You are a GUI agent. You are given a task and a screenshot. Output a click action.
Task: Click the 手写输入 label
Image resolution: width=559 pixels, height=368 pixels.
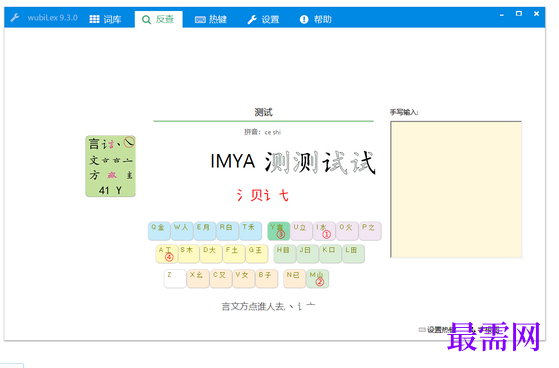click(x=404, y=112)
